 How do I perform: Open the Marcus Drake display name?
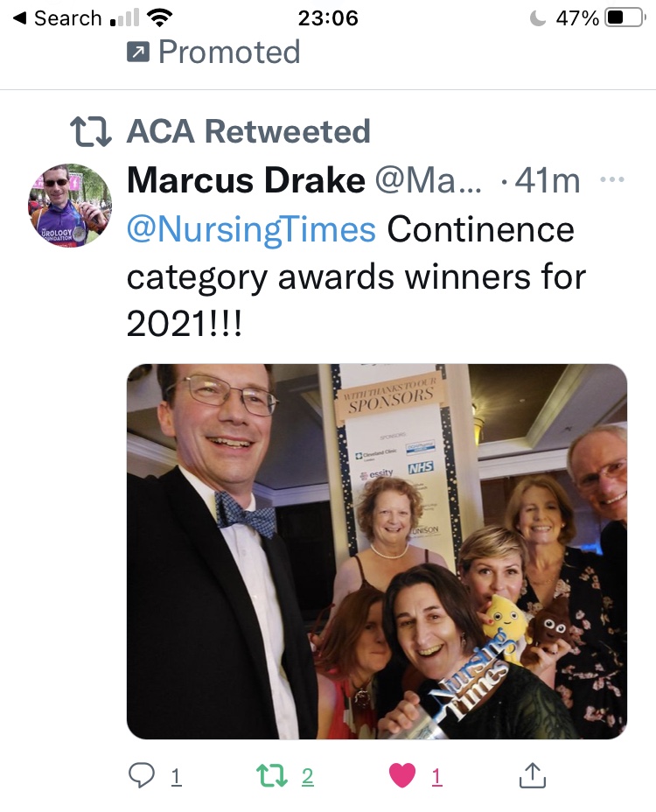tap(246, 181)
